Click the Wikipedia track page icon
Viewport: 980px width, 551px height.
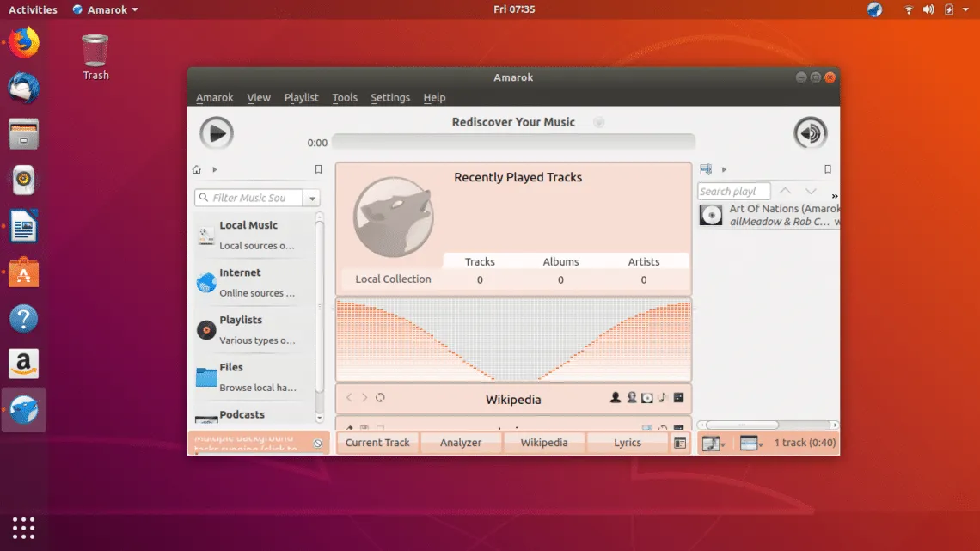pos(663,398)
